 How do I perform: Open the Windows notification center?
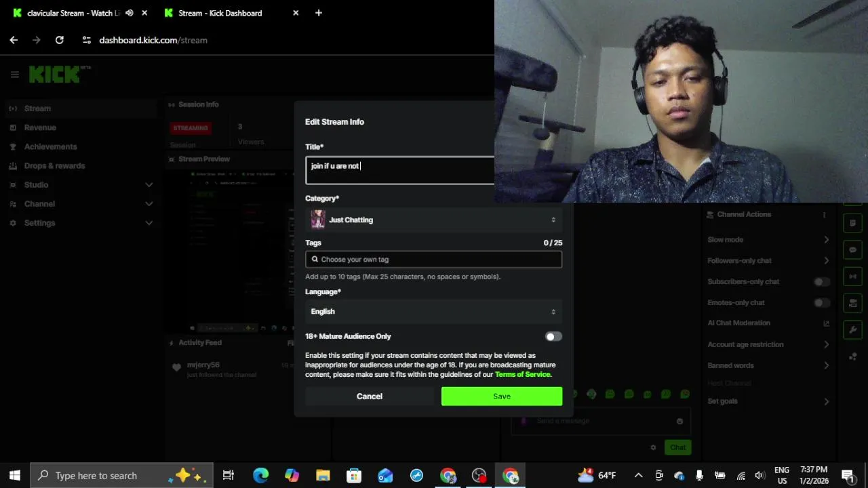click(848, 475)
